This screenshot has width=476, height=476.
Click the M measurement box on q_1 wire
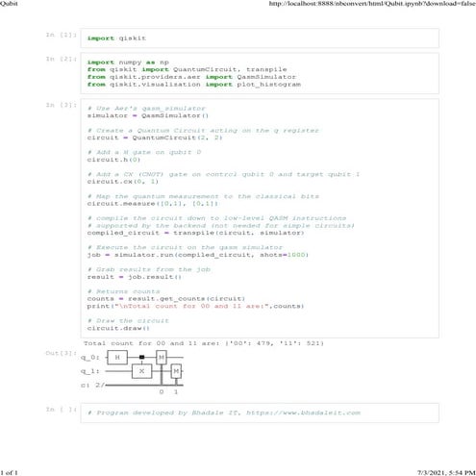point(176,371)
